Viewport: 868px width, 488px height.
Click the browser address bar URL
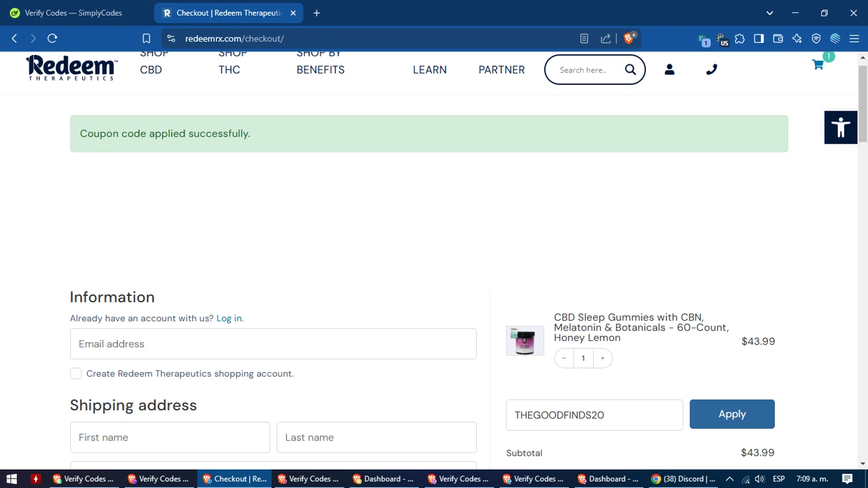pos(234,38)
